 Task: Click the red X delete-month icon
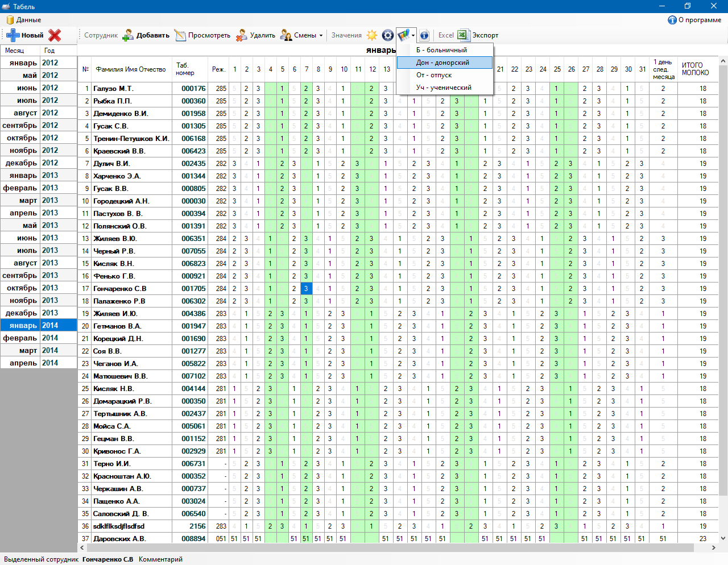(x=55, y=35)
